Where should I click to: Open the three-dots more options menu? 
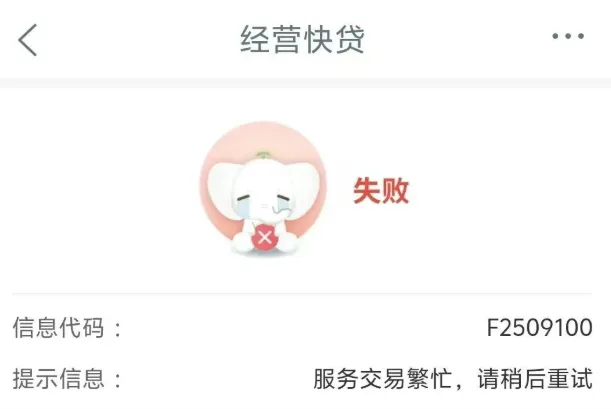tap(568, 36)
